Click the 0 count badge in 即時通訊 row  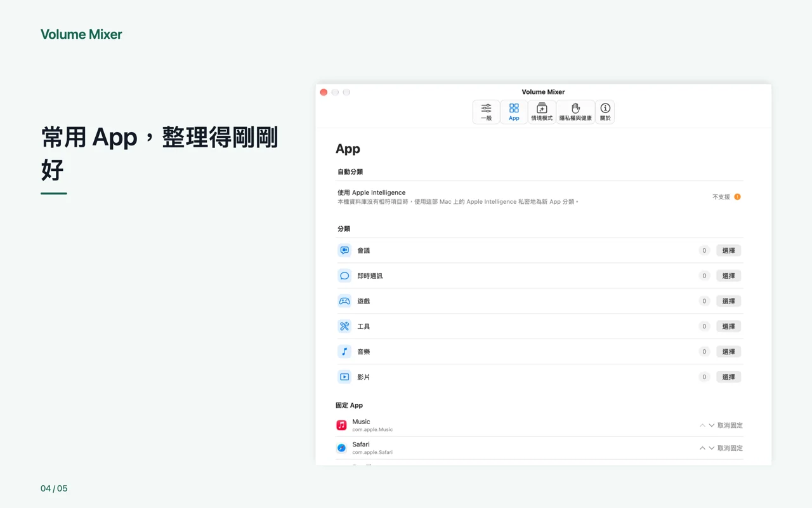(x=704, y=276)
